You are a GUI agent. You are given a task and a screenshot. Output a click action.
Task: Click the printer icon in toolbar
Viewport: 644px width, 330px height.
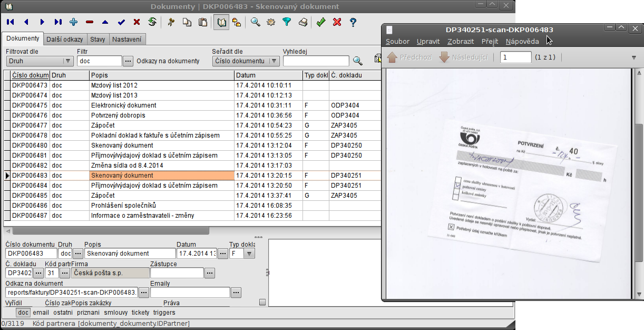point(303,22)
